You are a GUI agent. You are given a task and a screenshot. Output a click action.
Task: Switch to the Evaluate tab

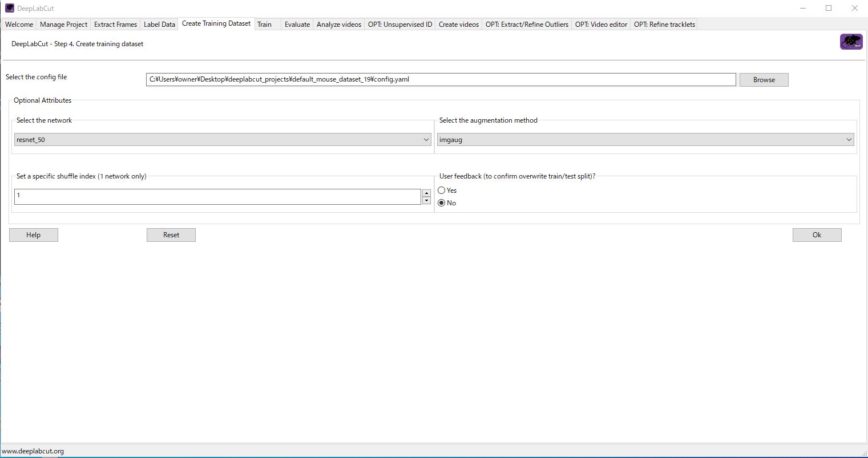[297, 25]
